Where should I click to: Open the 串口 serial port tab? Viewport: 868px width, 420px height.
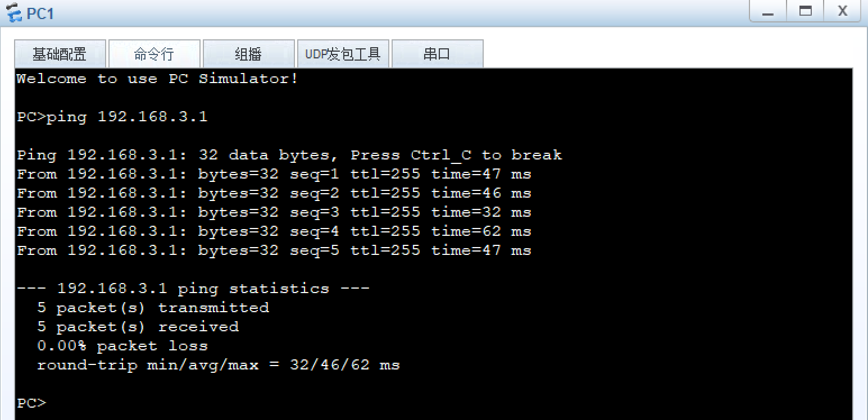pyautogui.click(x=437, y=53)
